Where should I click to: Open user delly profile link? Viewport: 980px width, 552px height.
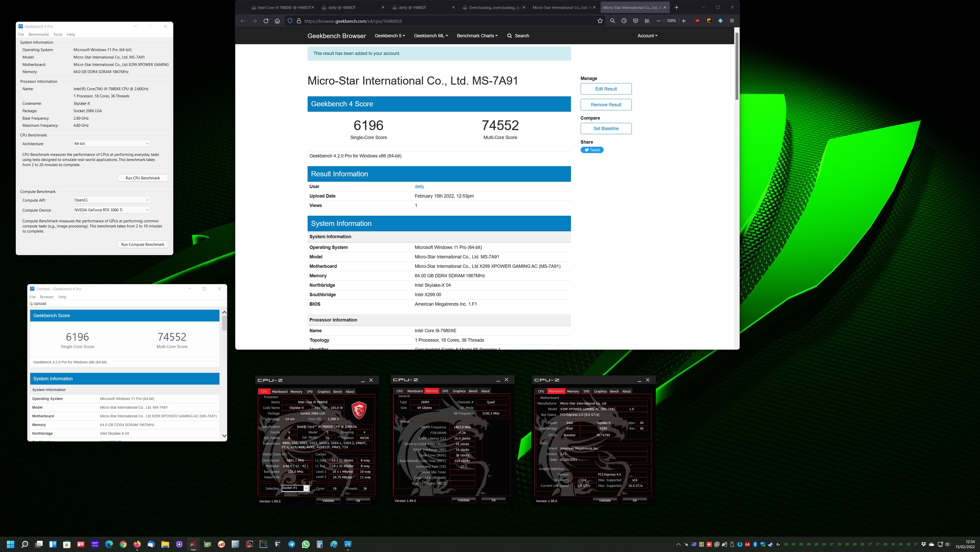click(x=419, y=186)
